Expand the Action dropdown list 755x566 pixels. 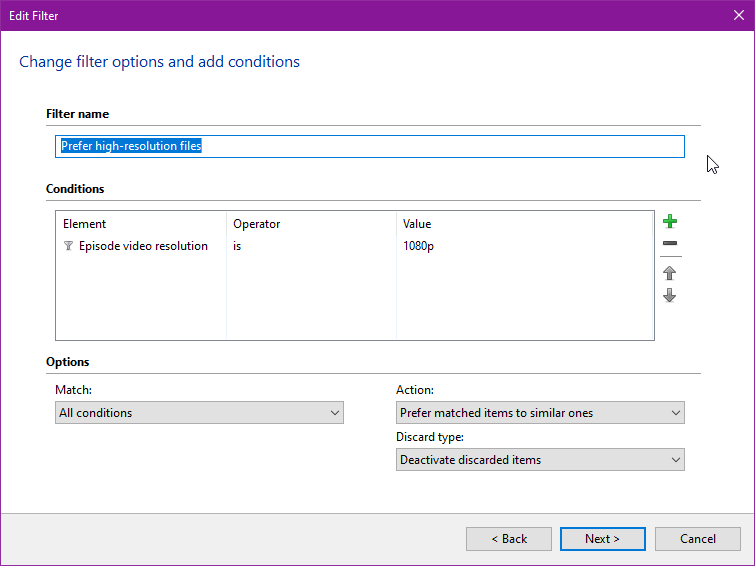(540, 412)
